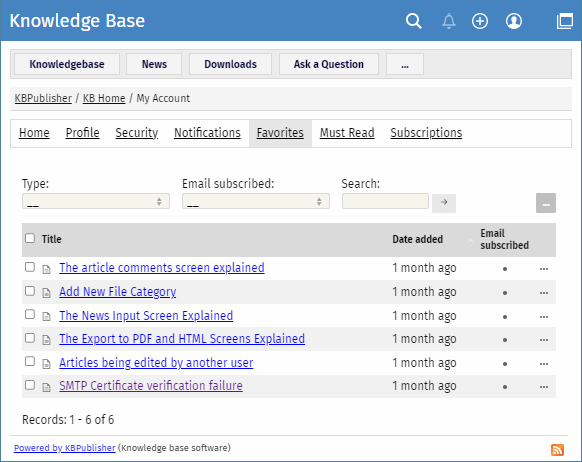Viewport: 582px width, 462px height.
Task: Open the user account avatar icon
Action: coord(514,21)
